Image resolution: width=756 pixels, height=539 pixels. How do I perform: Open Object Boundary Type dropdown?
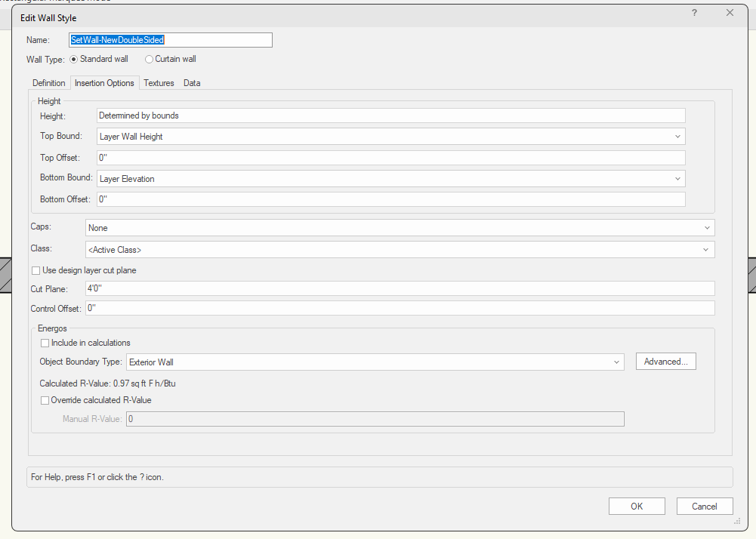click(375, 362)
